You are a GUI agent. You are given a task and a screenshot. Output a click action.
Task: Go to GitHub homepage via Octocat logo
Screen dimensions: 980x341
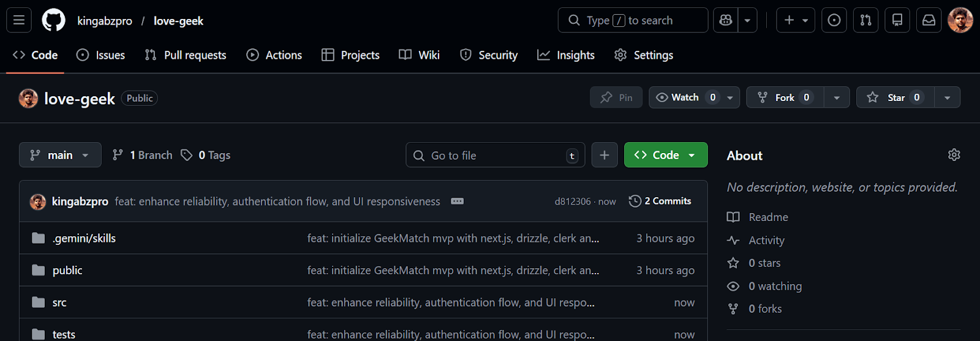click(53, 20)
